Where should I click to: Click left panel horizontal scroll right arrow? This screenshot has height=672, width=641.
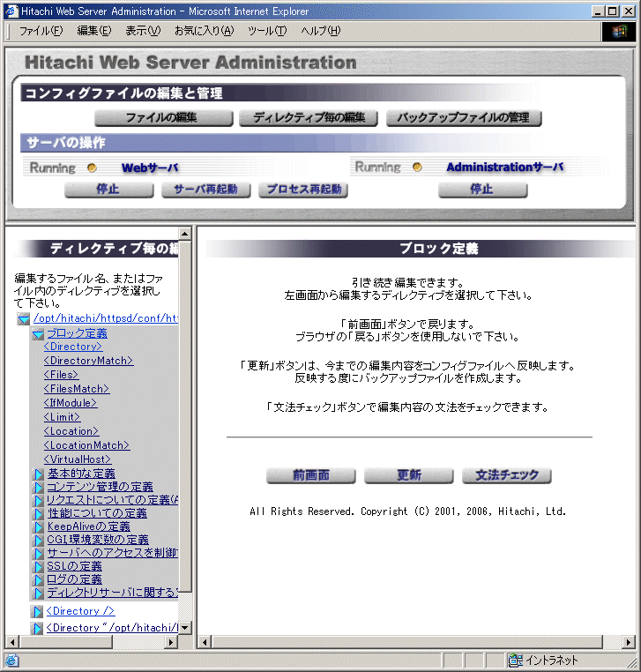point(171,642)
